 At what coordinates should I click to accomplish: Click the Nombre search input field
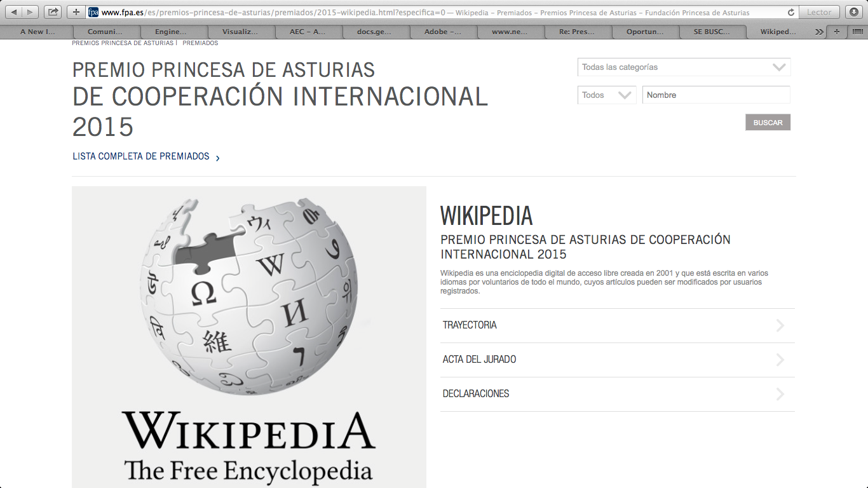(x=716, y=95)
